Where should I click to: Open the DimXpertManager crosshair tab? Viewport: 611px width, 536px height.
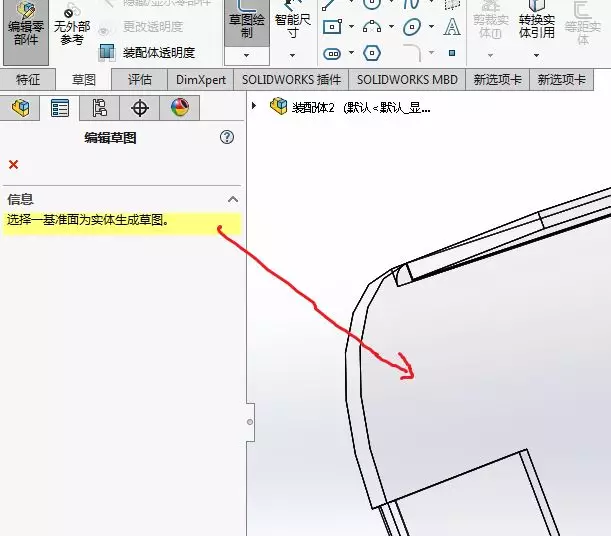click(140, 108)
